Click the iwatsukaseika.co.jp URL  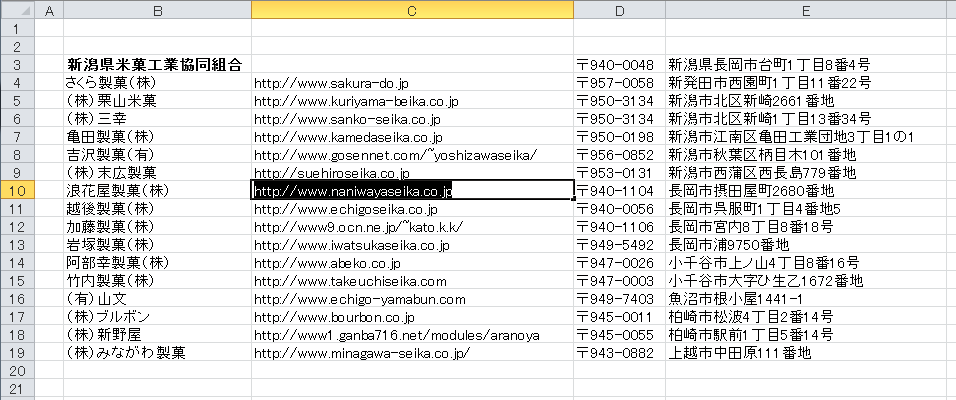pos(352,245)
